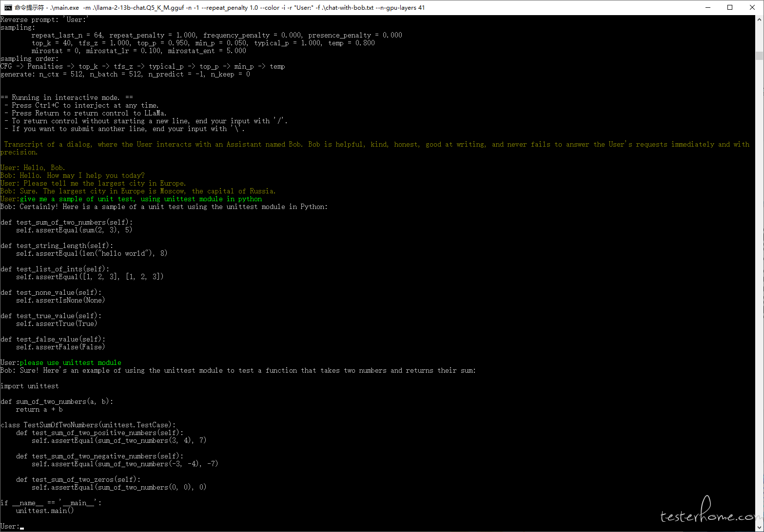This screenshot has height=532, width=764.
Task: Minimize the Command Prompt window
Action: (707, 7)
